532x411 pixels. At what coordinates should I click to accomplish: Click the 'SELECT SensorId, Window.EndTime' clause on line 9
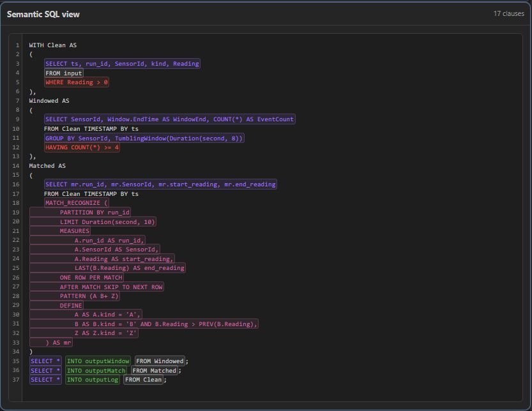(x=170, y=119)
